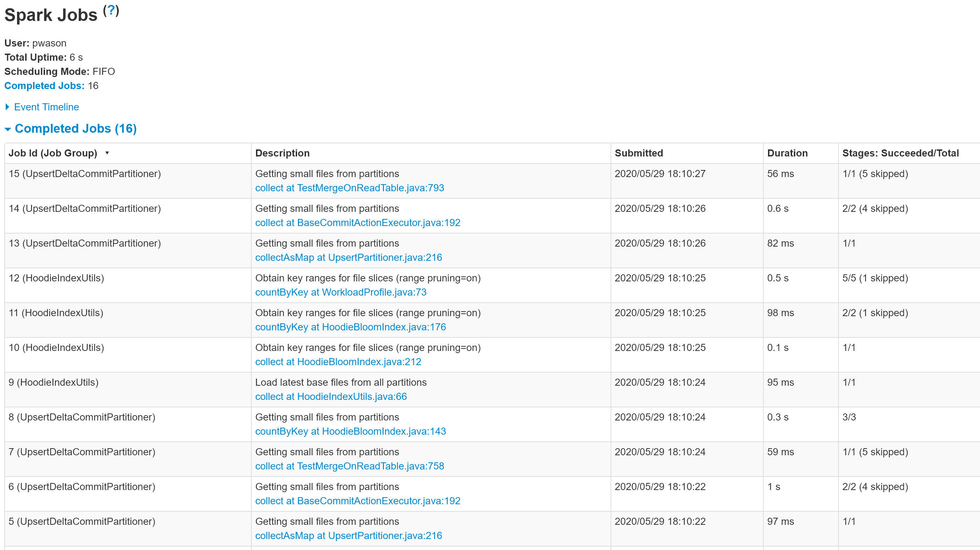Screen dimensions: 980x550
Task: Open job 14 BaseCommitActionExecutor.java:192 link
Action: point(357,223)
